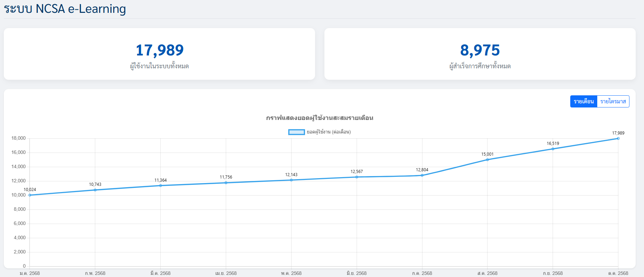The height and width of the screenshot is (277, 644).
Task: Select the ม.ค. 2568 data point on the line
Action: [30, 195]
